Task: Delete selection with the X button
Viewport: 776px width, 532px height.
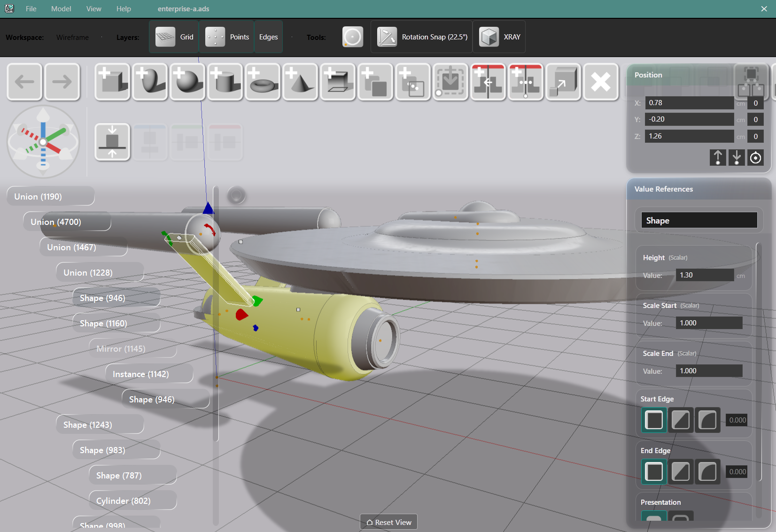Action: pyautogui.click(x=600, y=82)
